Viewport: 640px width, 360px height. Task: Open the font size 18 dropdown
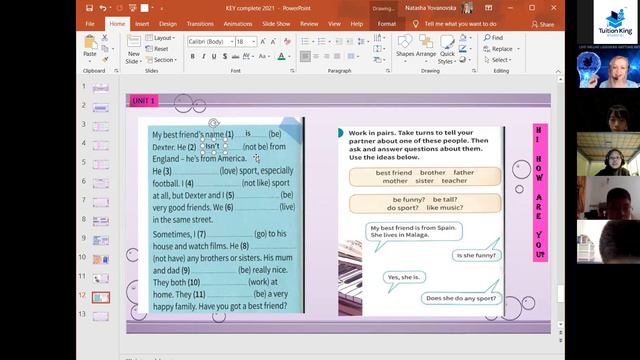tap(253, 42)
